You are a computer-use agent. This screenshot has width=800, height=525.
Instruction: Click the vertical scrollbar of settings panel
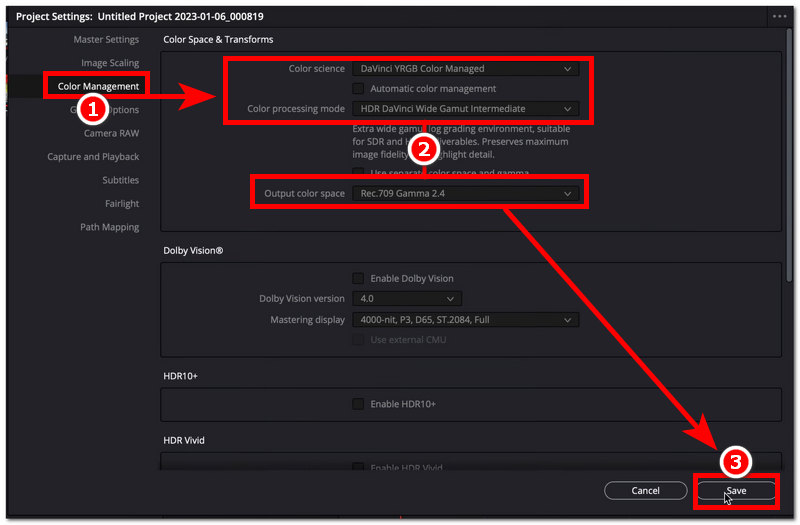click(x=789, y=156)
